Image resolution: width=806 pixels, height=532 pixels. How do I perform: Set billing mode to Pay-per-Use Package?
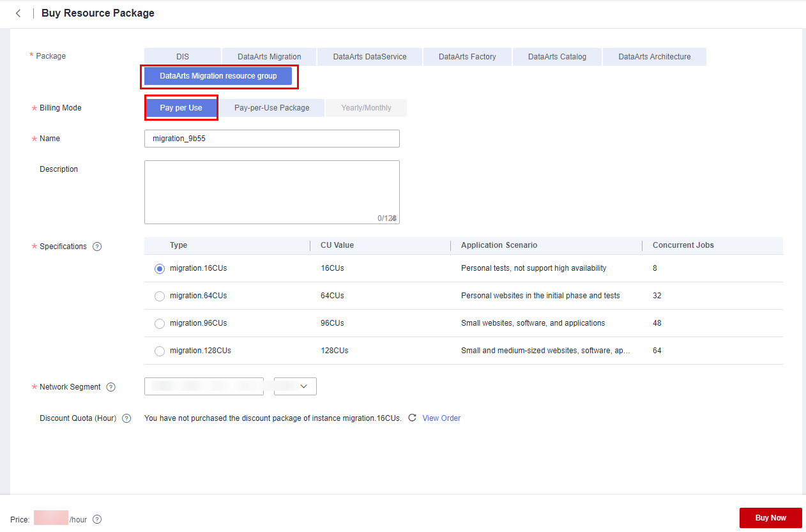pyautogui.click(x=271, y=108)
